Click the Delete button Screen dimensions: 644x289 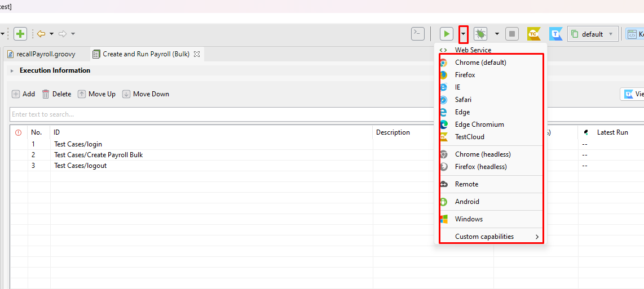[57, 94]
